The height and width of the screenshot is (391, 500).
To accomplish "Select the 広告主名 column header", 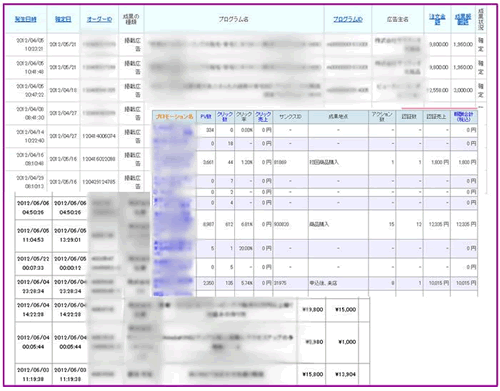I will pyautogui.click(x=397, y=19).
